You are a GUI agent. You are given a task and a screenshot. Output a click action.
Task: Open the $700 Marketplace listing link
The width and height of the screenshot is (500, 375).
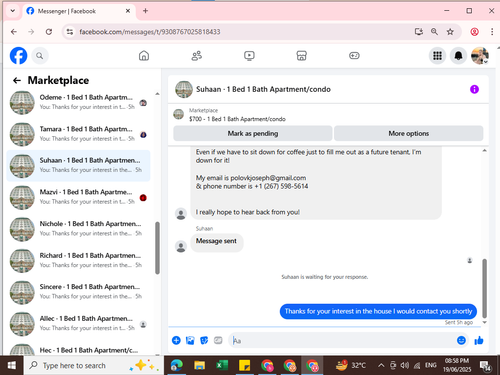click(x=237, y=119)
